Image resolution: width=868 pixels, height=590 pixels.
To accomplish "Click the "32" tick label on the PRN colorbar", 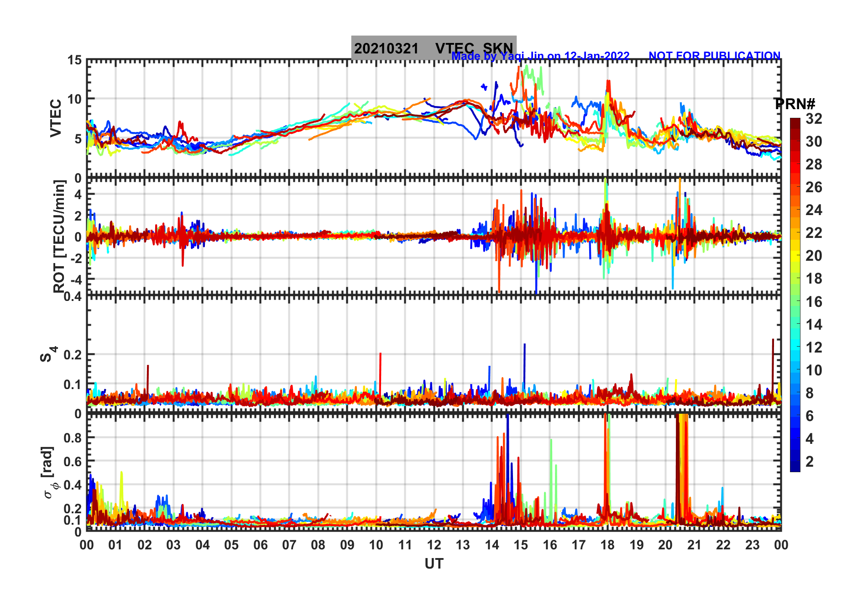I will point(814,119).
